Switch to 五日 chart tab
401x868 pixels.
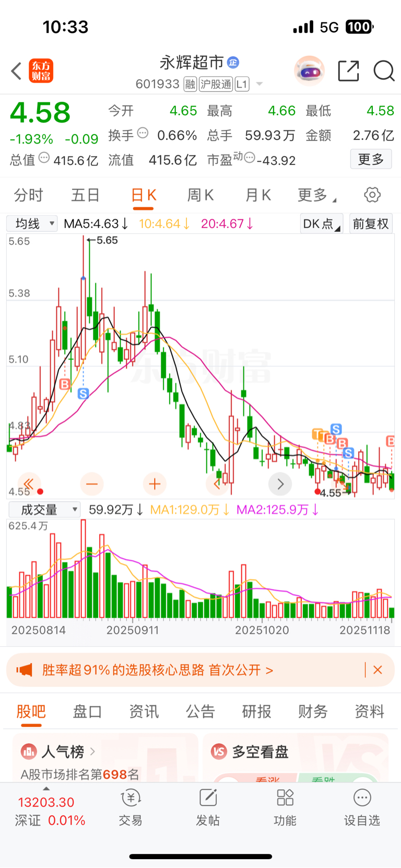point(86,195)
